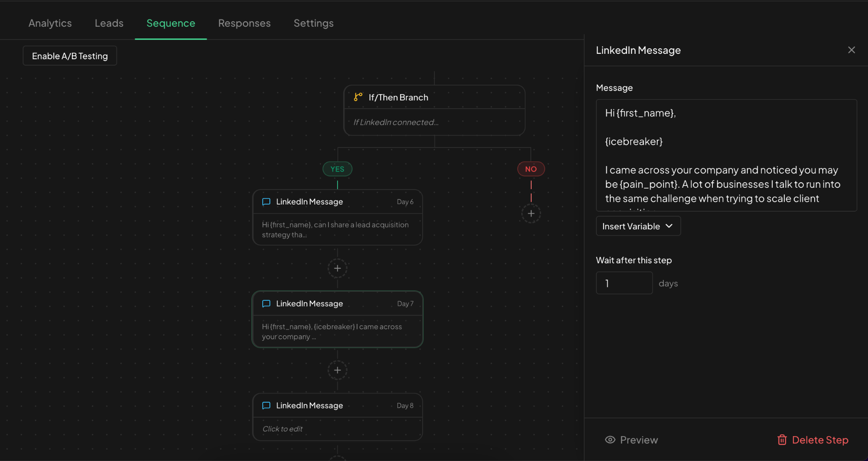Click the Day 6 message chat icon
The width and height of the screenshot is (868, 461).
[266, 202]
